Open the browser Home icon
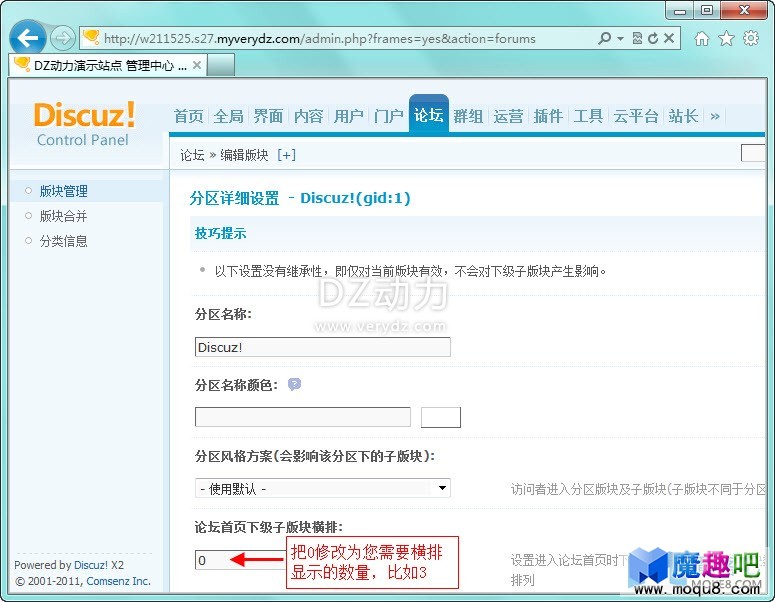This screenshot has height=602, width=775. [701, 39]
